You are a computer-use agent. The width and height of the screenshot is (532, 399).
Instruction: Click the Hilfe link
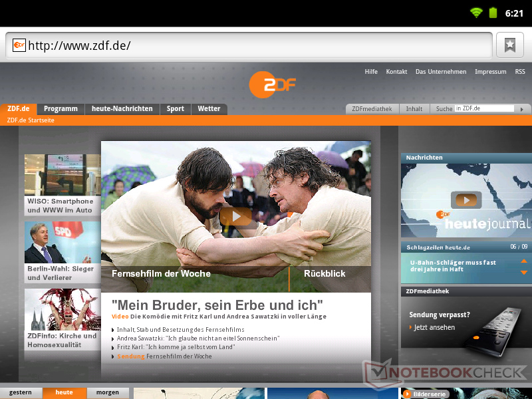click(x=371, y=72)
